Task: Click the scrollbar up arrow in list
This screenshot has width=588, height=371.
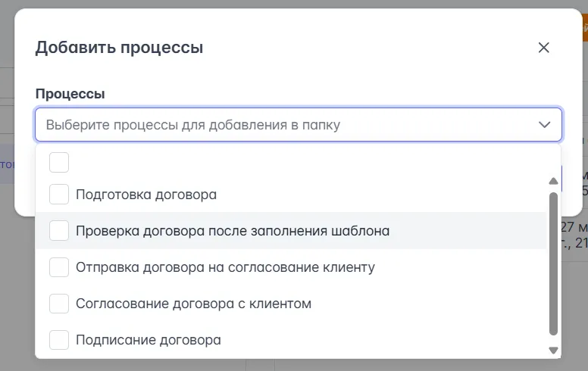Action: 553,181
